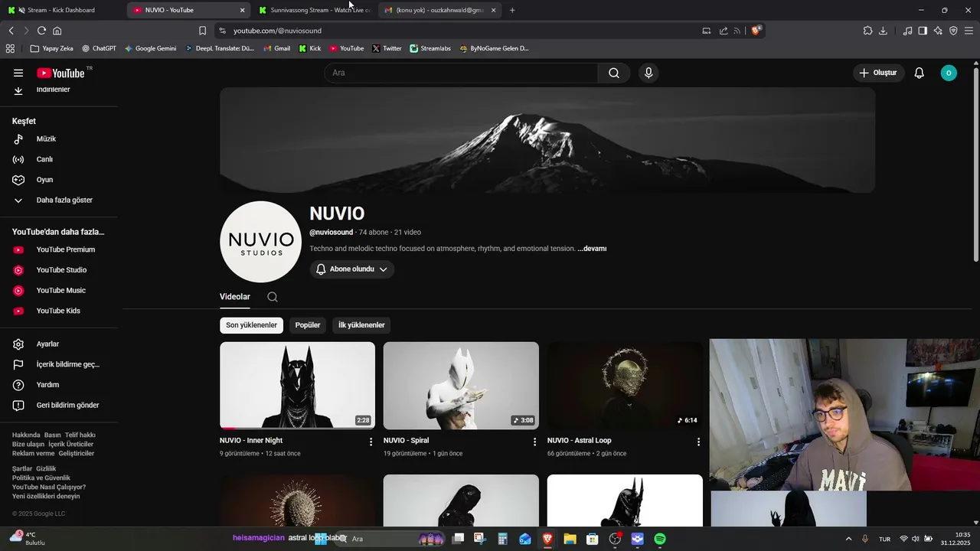Open the account avatar menu
The height and width of the screenshot is (551, 980).
(949, 73)
